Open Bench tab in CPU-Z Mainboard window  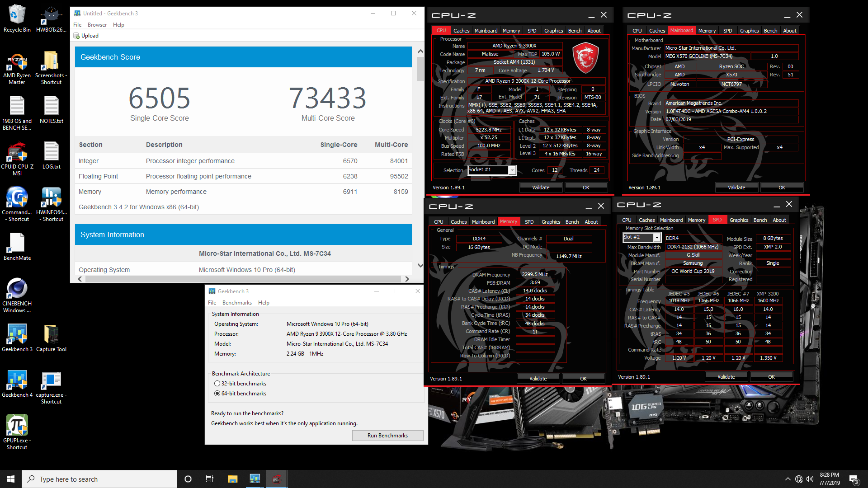[770, 31]
